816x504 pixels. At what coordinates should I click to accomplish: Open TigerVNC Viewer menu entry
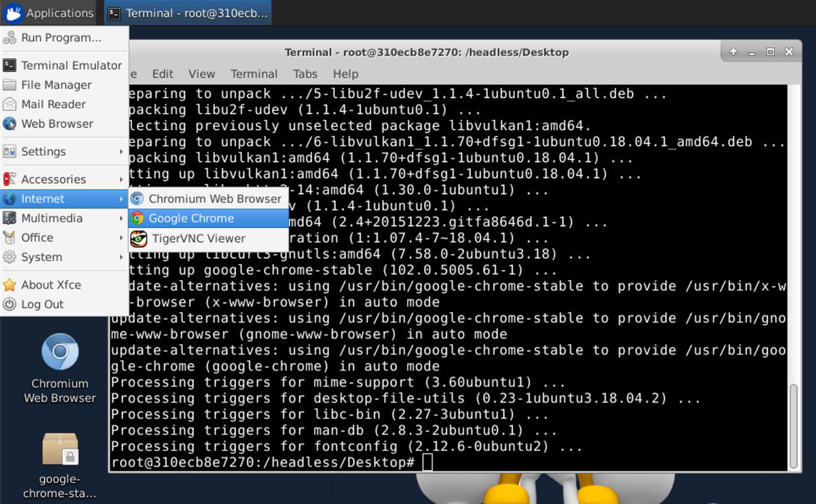[198, 239]
